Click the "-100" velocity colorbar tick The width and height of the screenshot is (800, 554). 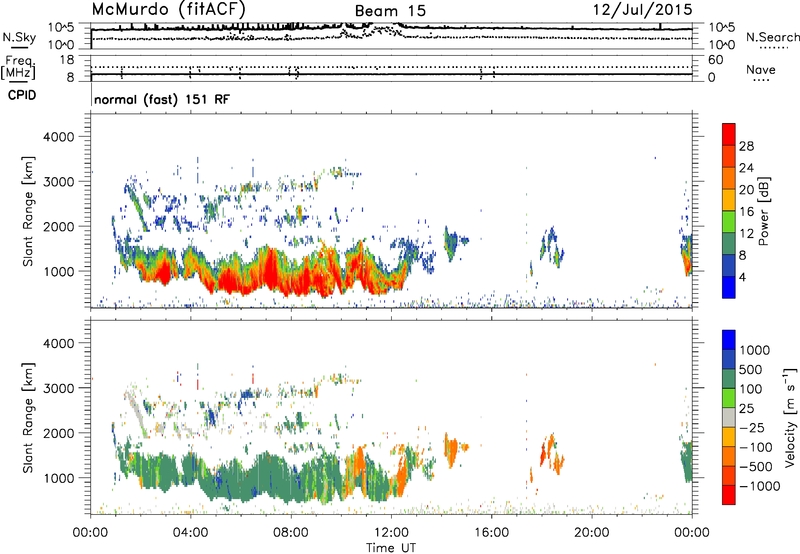coord(755,447)
